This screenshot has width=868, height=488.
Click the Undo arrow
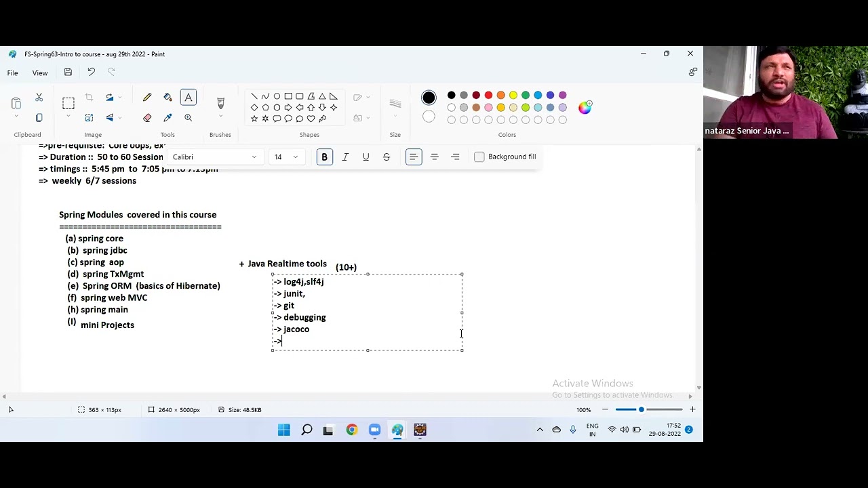coord(92,73)
